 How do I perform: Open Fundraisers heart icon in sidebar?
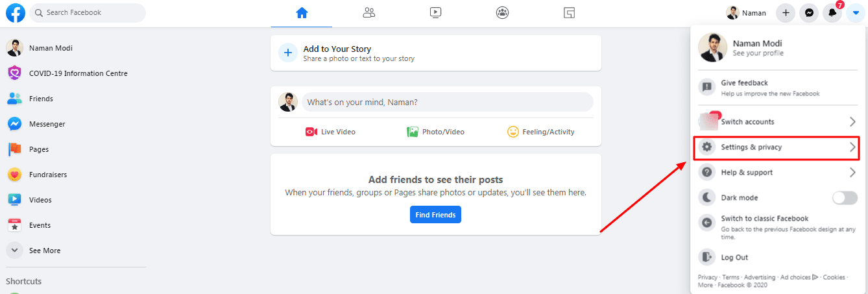pyautogui.click(x=14, y=175)
